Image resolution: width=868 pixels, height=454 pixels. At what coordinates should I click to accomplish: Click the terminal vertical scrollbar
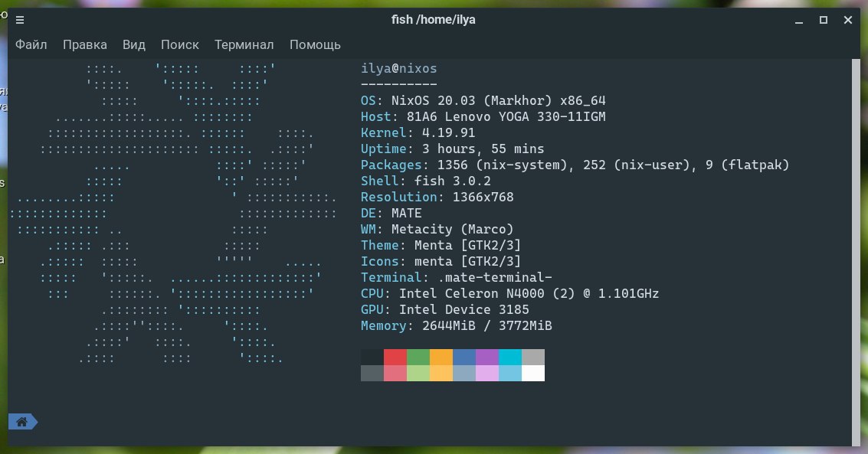[x=857, y=252]
